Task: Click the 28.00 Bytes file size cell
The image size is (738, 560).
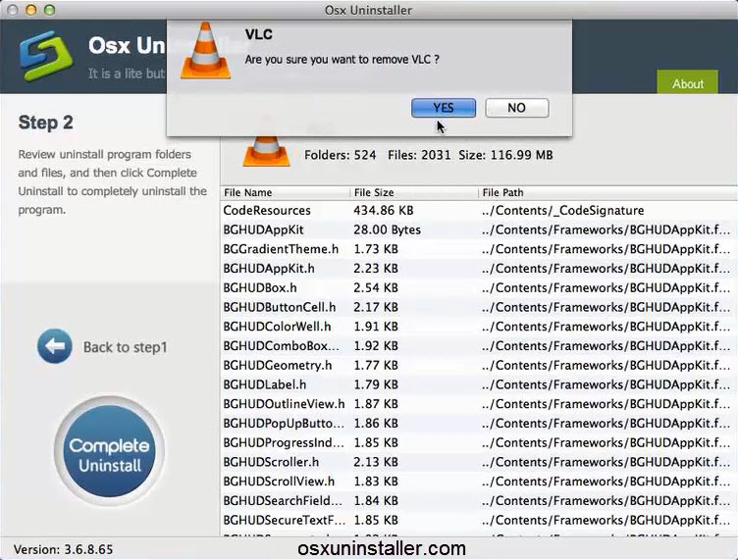Action: point(387,229)
